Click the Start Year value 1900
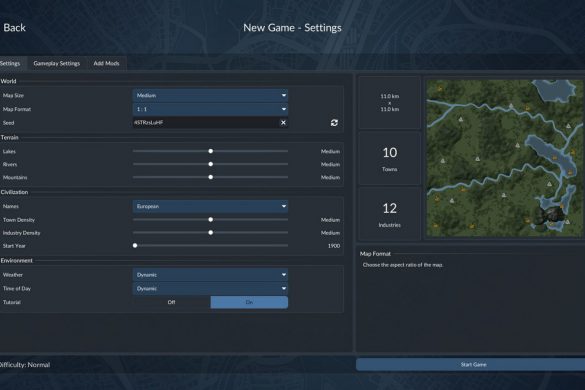This screenshot has height=390, width=585. point(334,246)
